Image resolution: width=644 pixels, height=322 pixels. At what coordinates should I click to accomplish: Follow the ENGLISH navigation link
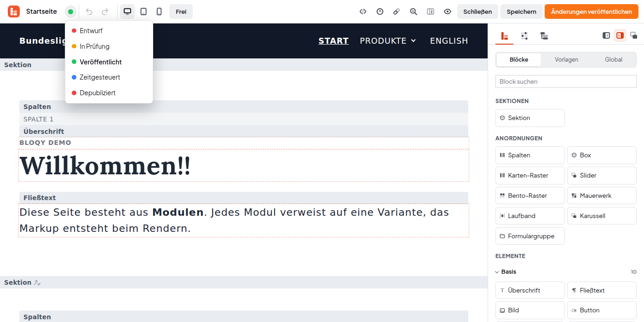point(449,41)
